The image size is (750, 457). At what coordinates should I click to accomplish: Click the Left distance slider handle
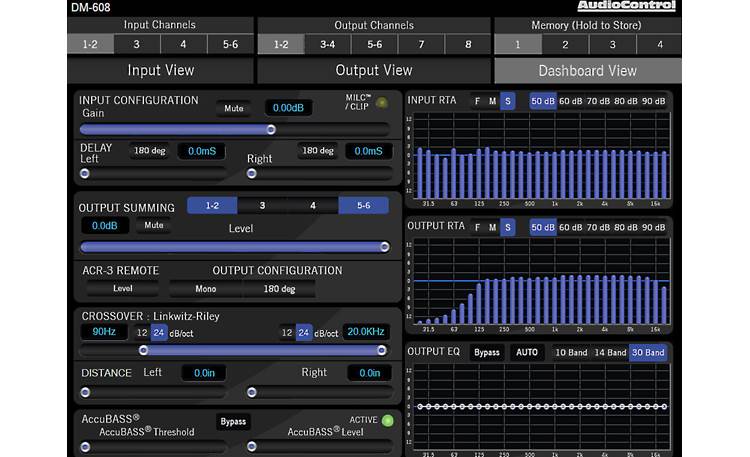[x=85, y=392]
